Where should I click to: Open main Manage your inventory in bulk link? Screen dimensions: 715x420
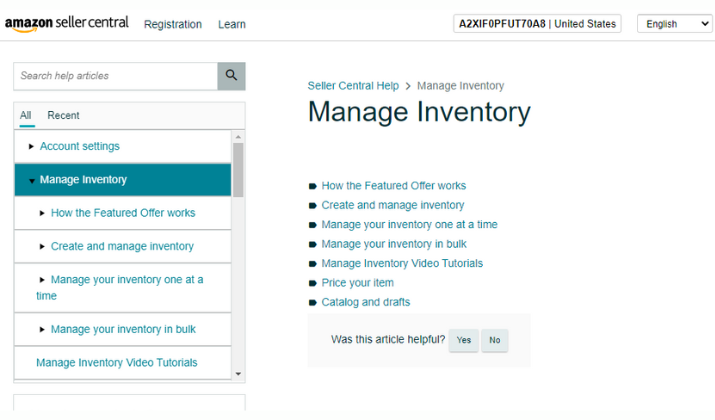(x=394, y=244)
